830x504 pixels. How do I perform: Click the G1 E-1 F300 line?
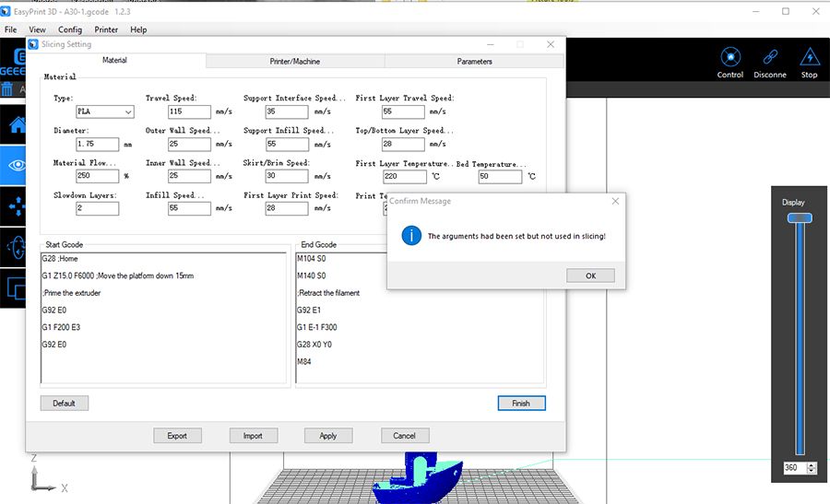pos(317,327)
